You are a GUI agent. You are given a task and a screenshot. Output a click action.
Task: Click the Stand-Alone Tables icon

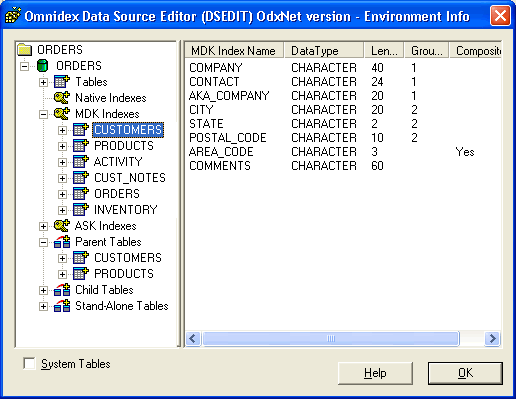pyautogui.click(x=62, y=306)
